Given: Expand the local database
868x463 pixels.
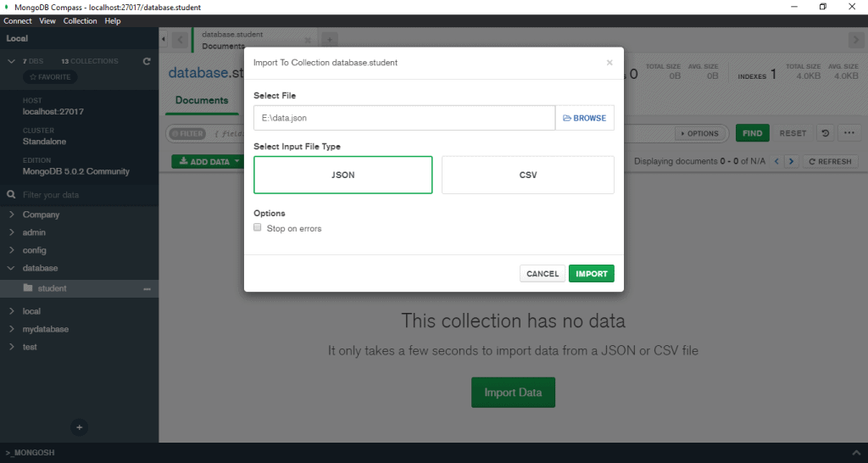Looking at the screenshot, I should pyautogui.click(x=11, y=311).
